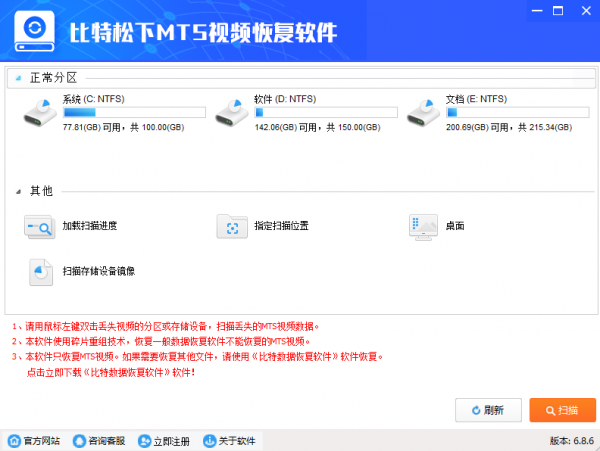Select the 软件 (D: NTFS) drive icon
The height and width of the screenshot is (451, 600).
(232, 113)
